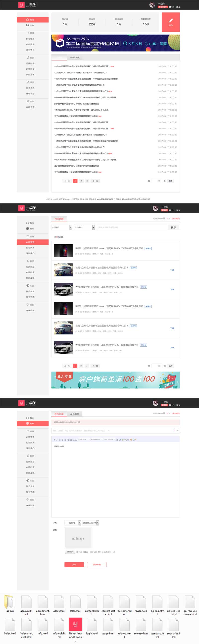Click the article keyword search input

(132, 227)
